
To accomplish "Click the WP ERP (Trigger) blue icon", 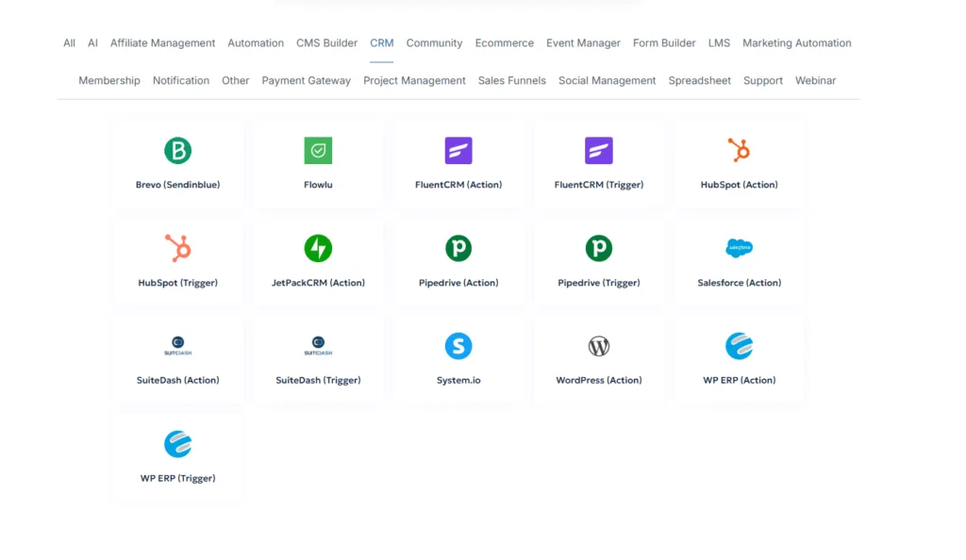I will coord(178,444).
